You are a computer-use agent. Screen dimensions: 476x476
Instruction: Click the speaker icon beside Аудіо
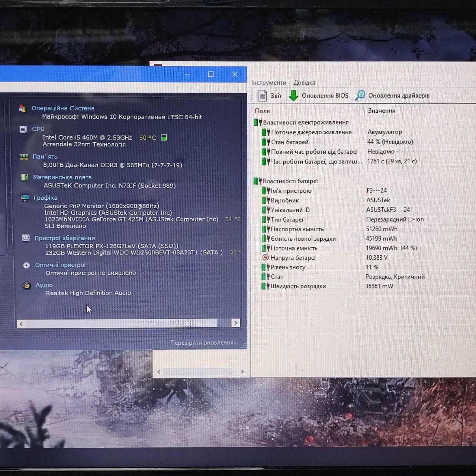coord(27,285)
